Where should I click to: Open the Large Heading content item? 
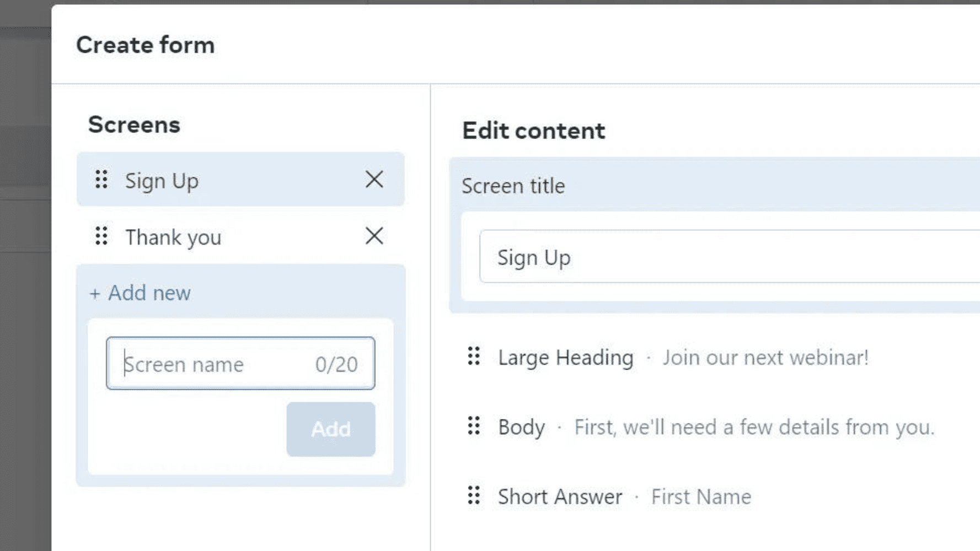[x=565, y=358]
